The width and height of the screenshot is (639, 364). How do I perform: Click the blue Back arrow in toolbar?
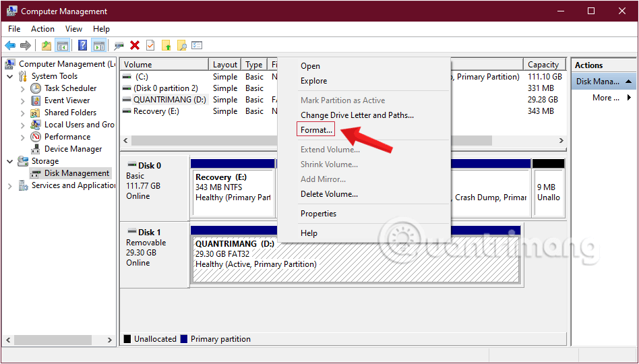coord(10,45)
